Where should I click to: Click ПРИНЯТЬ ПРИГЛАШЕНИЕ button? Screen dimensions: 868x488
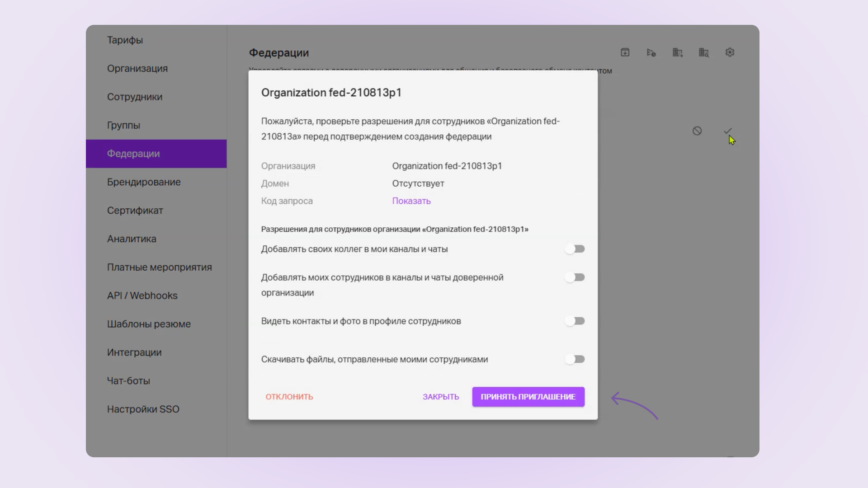pyautogui.click(x=528, y=397)
